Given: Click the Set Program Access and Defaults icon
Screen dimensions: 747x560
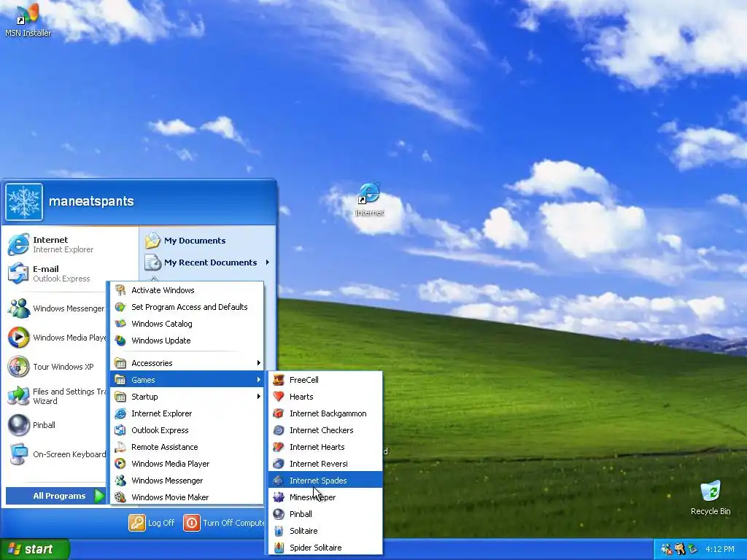Looking at the screenshot, I should [x=120, y=307].
